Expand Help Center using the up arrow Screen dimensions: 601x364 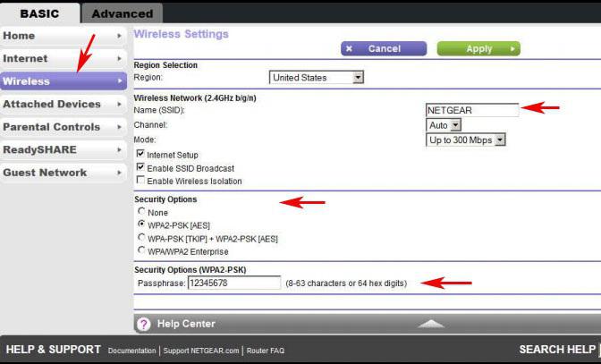[x=431, y=324]
